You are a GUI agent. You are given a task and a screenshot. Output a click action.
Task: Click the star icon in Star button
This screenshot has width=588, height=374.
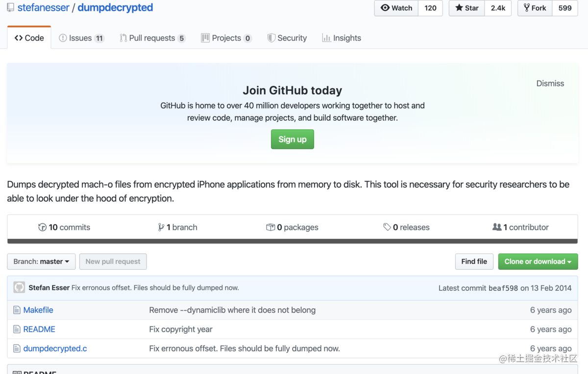coord(459,8)
